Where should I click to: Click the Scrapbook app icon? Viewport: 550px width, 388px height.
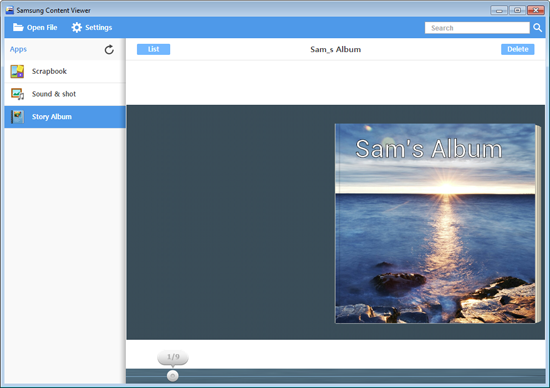(17, 71)
